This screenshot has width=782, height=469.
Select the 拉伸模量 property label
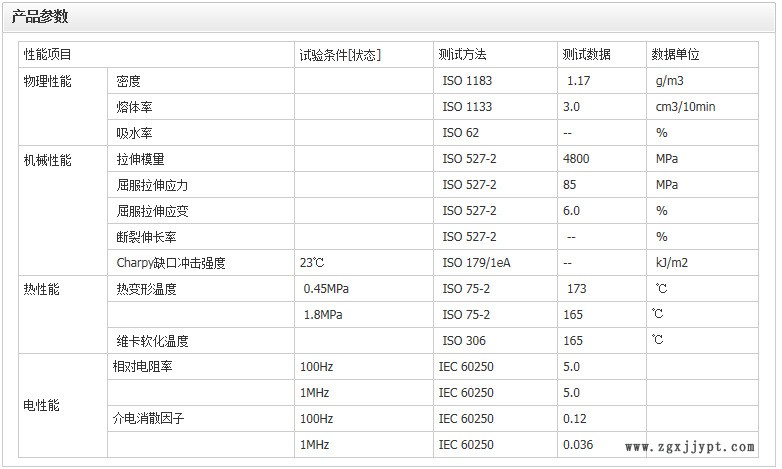(x=140, y=159)
